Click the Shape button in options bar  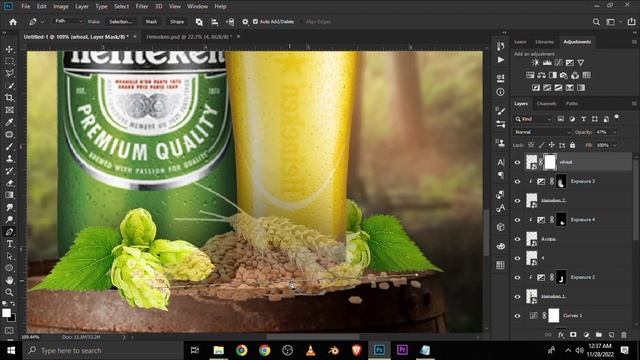(x=177, y=22)
